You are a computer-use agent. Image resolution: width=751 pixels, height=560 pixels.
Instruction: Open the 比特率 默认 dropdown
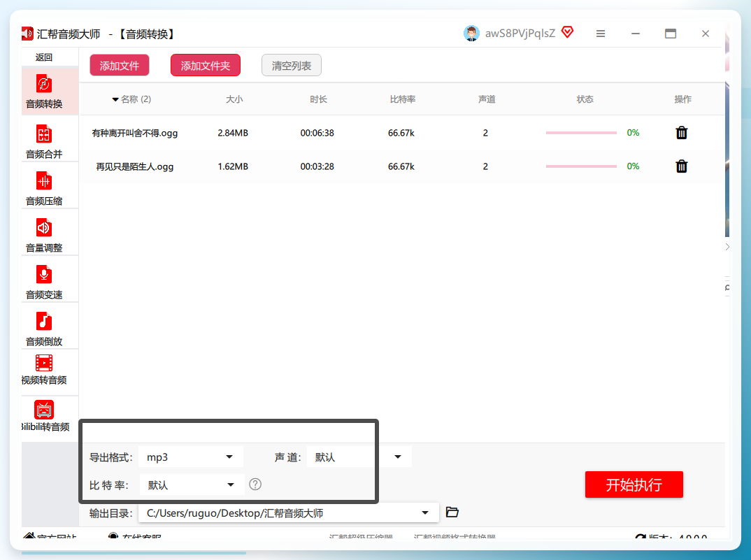coord(192,484)
